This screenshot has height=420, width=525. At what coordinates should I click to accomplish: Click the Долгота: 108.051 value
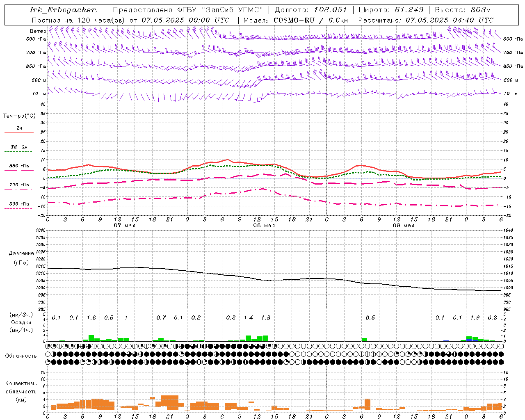pos(311,10)
